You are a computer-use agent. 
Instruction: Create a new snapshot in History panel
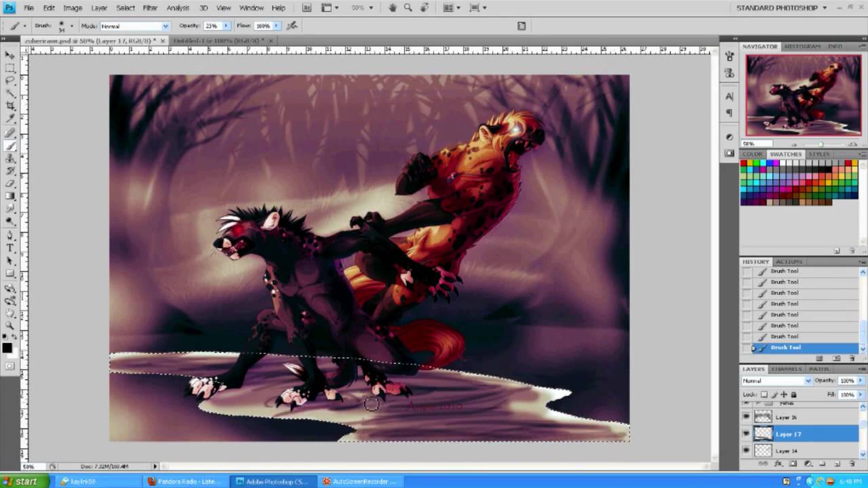point(836,359)
